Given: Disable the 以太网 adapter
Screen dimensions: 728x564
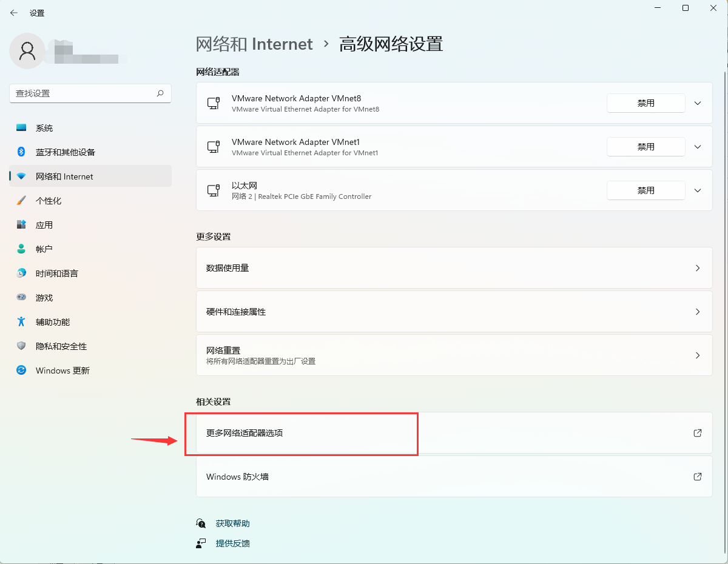Looking at the screenshot, I should tap(645, 190).
